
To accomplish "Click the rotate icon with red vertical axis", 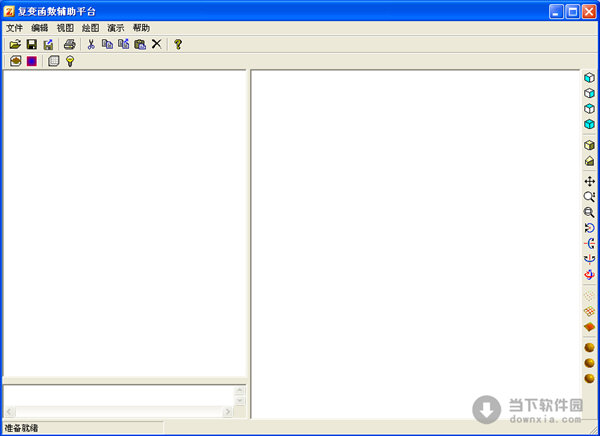I will tap(589, 259).
